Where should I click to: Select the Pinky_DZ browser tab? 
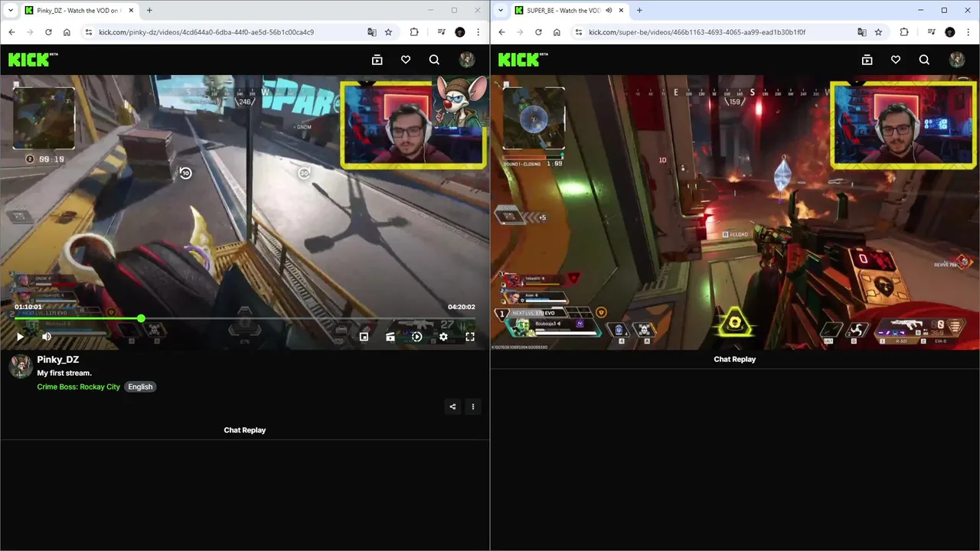79,11
